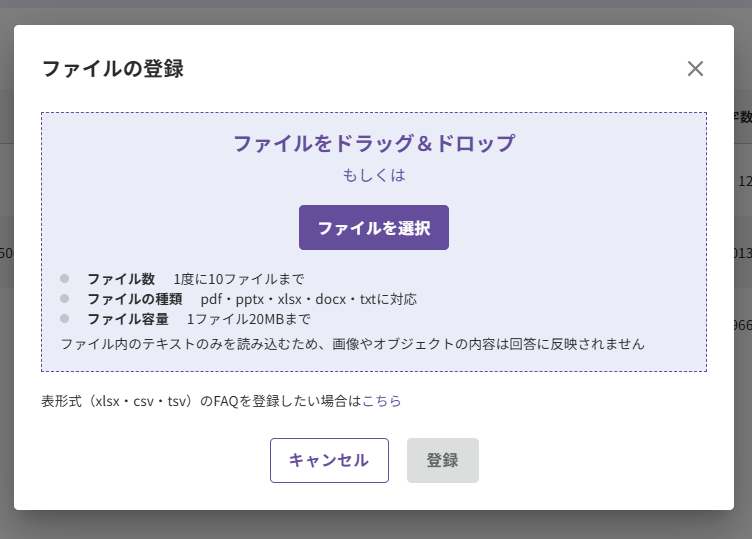Open the こちら link for FAQ registration

pos(382,400)
